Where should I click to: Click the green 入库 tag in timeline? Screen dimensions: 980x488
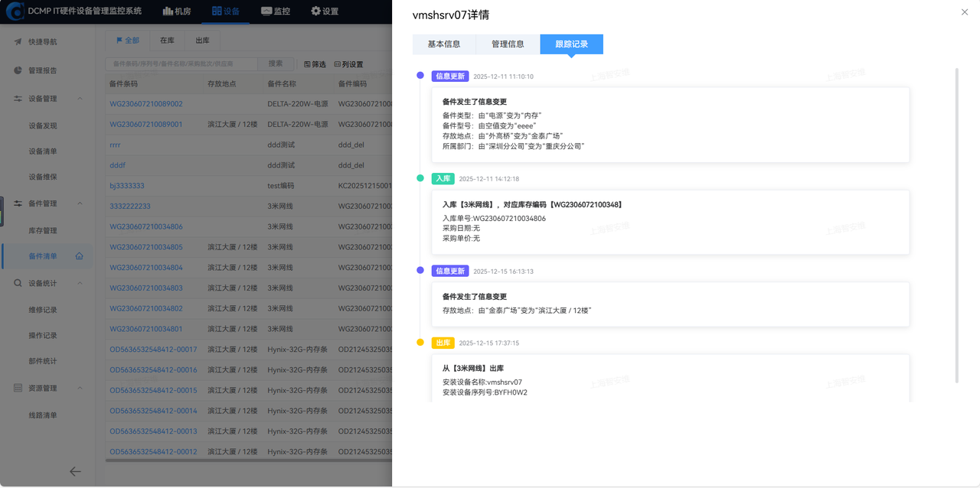click(x=443, y=178)
